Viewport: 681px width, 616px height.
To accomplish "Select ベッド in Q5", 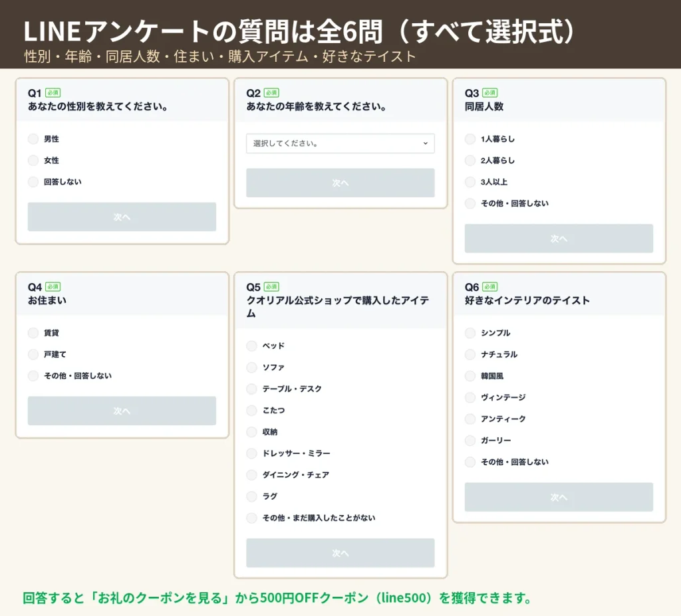I will point(252,346).
